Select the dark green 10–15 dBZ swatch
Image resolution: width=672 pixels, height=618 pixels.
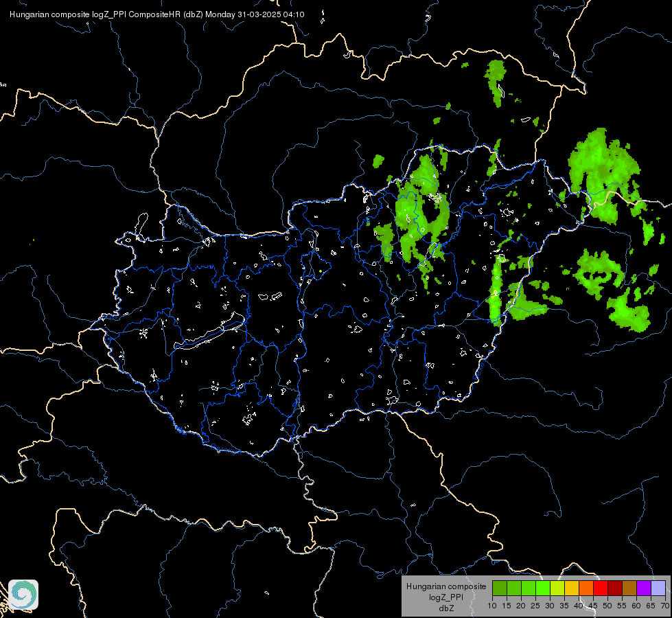pyautogui.click(x=500, y=588)
